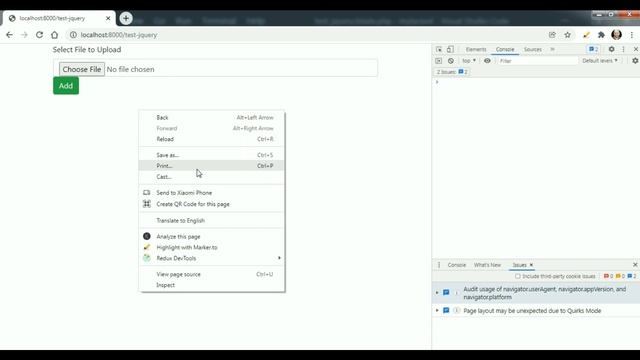
Task: Open drawer three-dot menu
Action: (439, 265)
